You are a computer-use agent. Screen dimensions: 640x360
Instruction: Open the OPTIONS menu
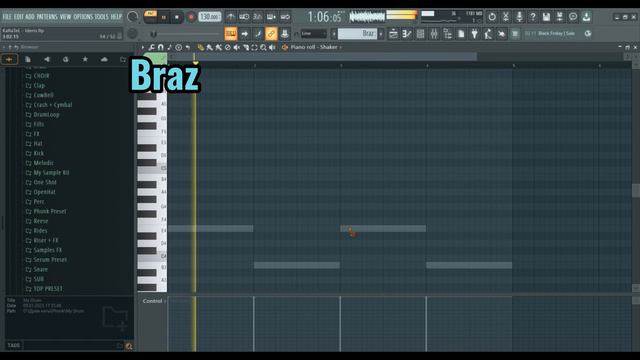(83, 17)
